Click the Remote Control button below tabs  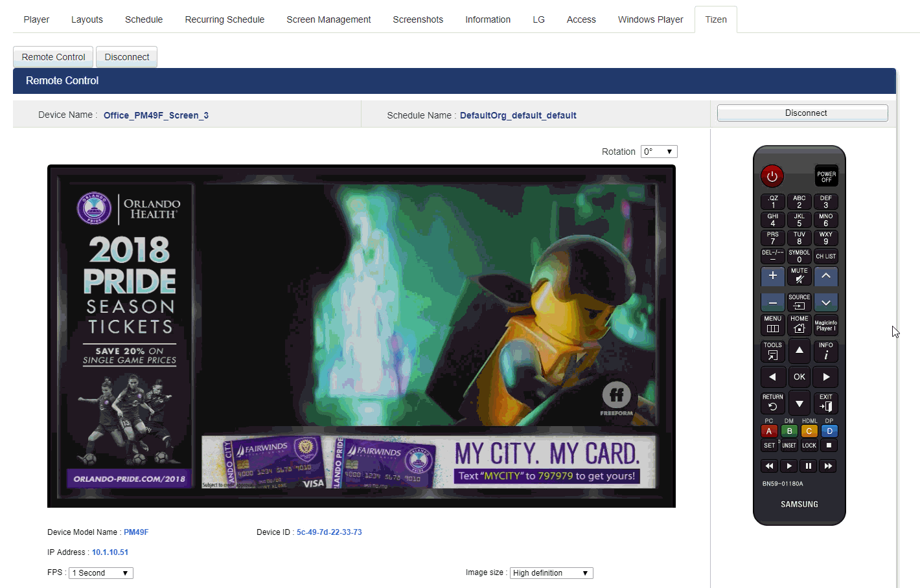point(53,57)
